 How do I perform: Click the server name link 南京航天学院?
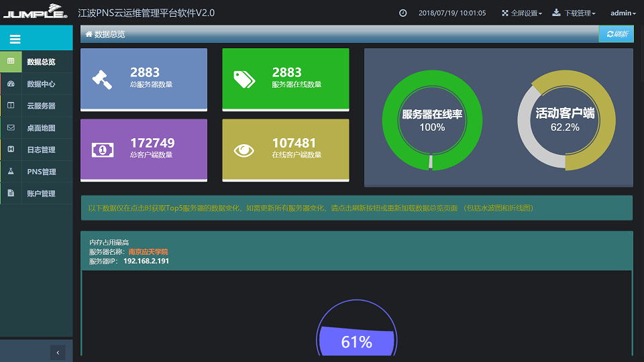[148, 251]
